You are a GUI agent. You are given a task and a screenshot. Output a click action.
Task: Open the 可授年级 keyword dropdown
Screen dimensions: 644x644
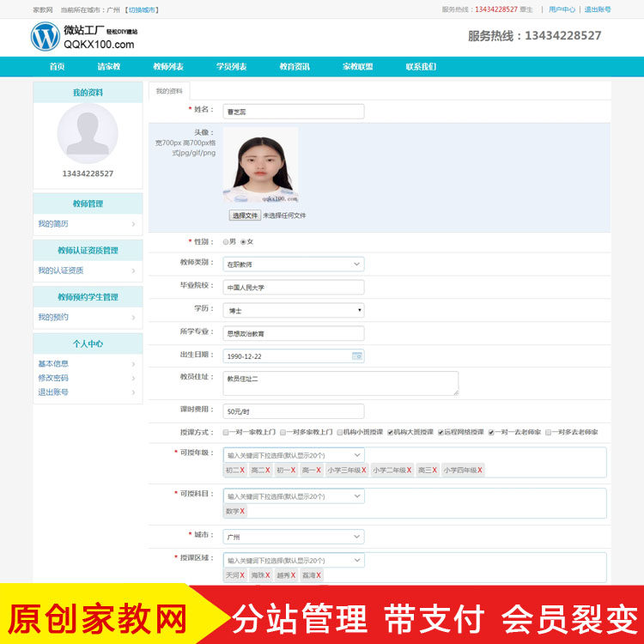[294, 455]
